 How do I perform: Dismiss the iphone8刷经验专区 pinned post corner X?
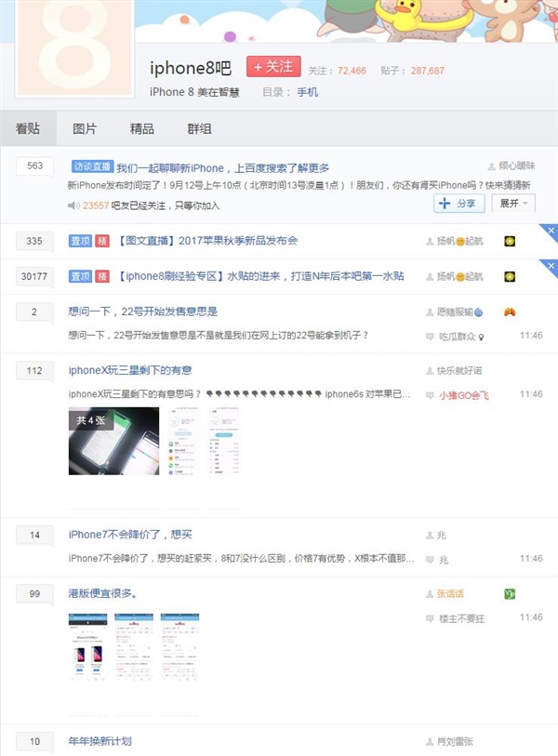(551, 266)
